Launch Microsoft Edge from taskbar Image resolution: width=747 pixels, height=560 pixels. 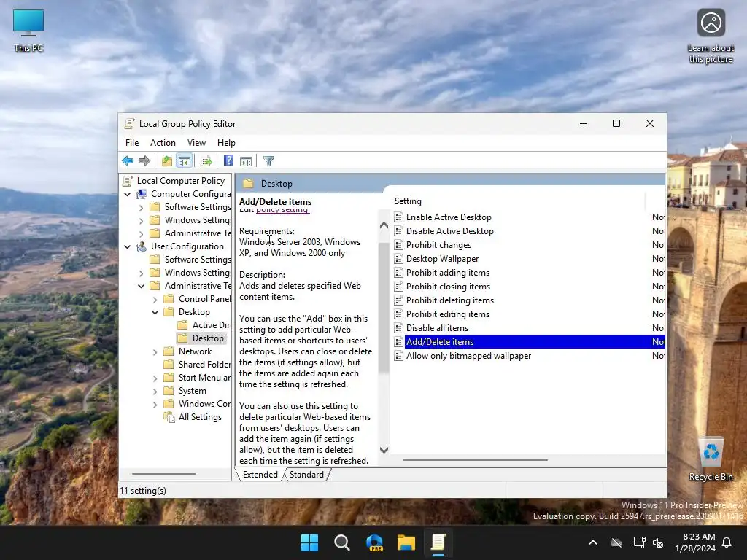[374, 542]
